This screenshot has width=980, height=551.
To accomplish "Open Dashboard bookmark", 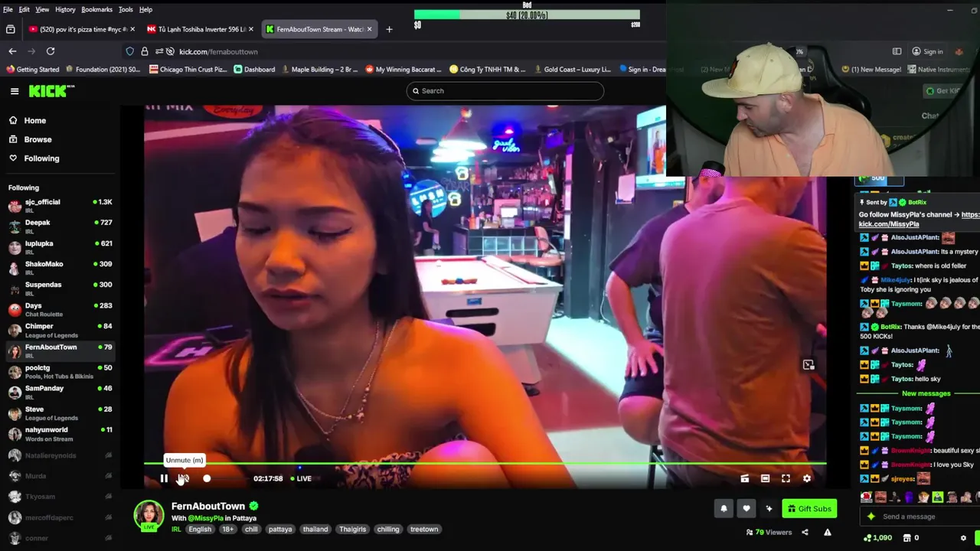I will click(x=254, y=69).
